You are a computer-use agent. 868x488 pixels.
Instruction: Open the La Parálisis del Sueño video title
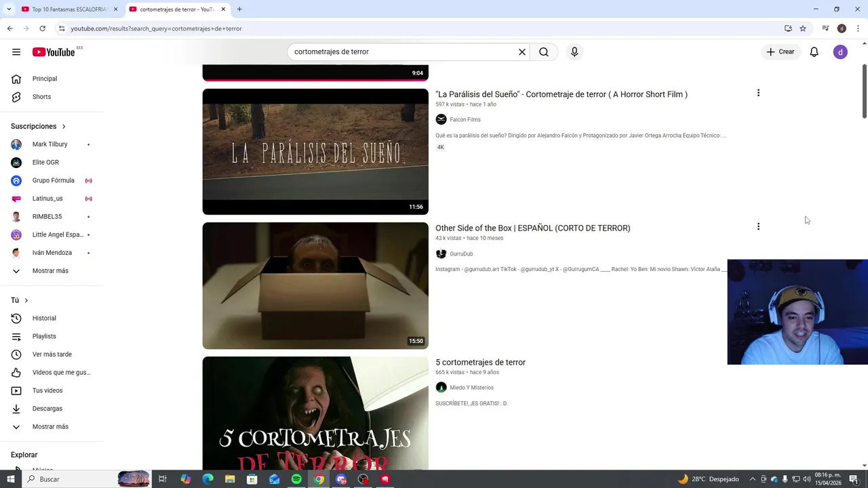point(561,94)
